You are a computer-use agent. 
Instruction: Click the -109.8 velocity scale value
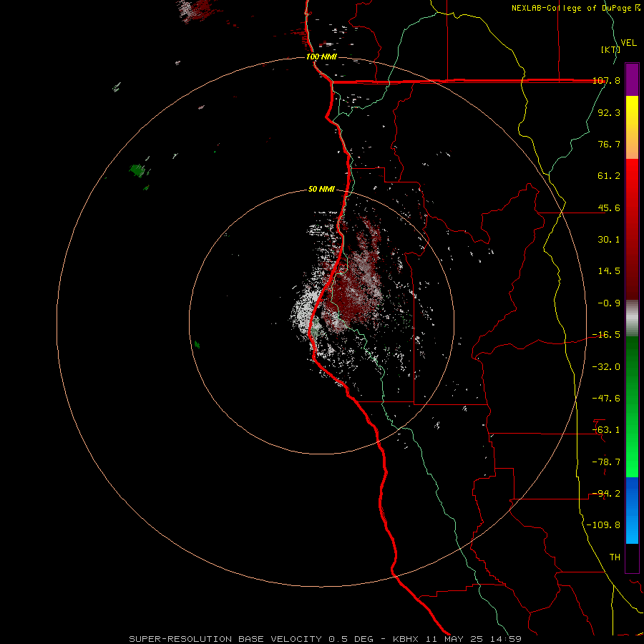[x=603, y=525]
